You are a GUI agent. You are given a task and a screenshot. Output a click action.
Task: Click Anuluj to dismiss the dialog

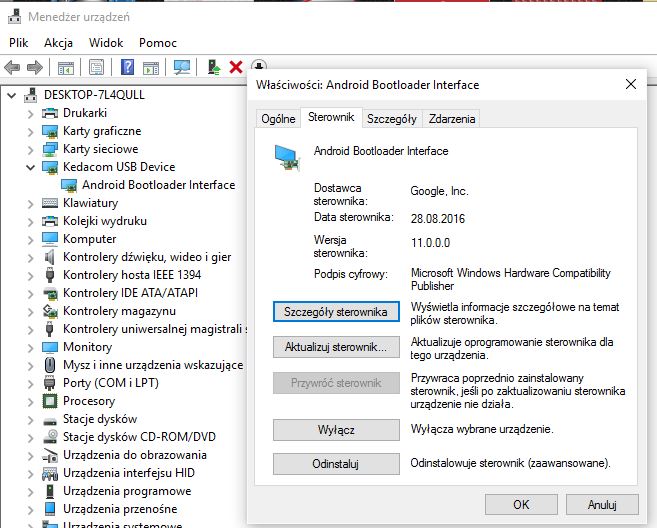(602, 505)
